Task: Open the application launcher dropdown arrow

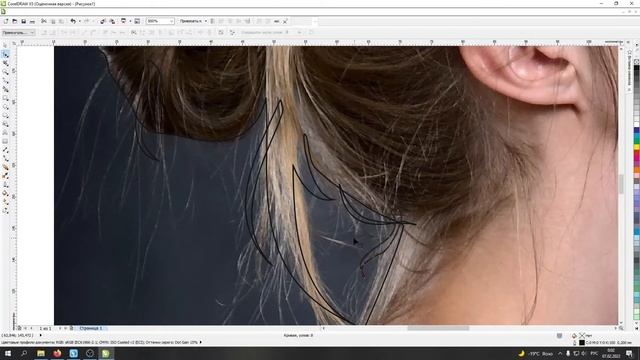Action: tap(130, 21)
